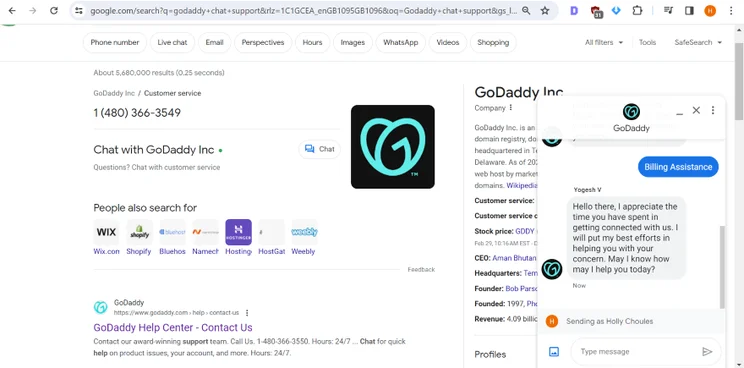Open site info icon in address bar
Image resolution: width=744 pixels, height=368 pixels.
click(79, 10)
